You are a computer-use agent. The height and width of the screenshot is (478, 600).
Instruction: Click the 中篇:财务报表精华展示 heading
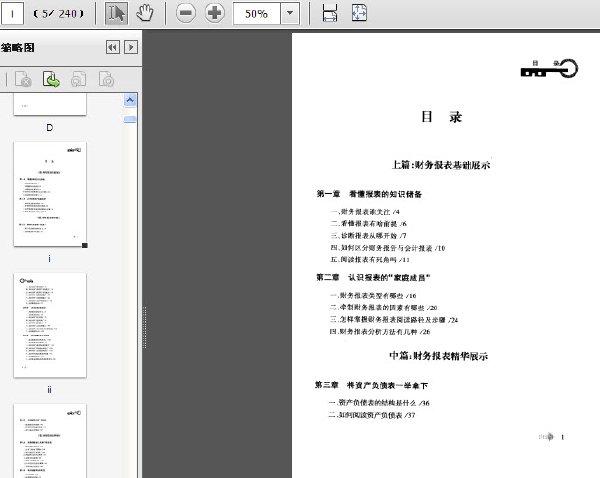click(439, 356)
